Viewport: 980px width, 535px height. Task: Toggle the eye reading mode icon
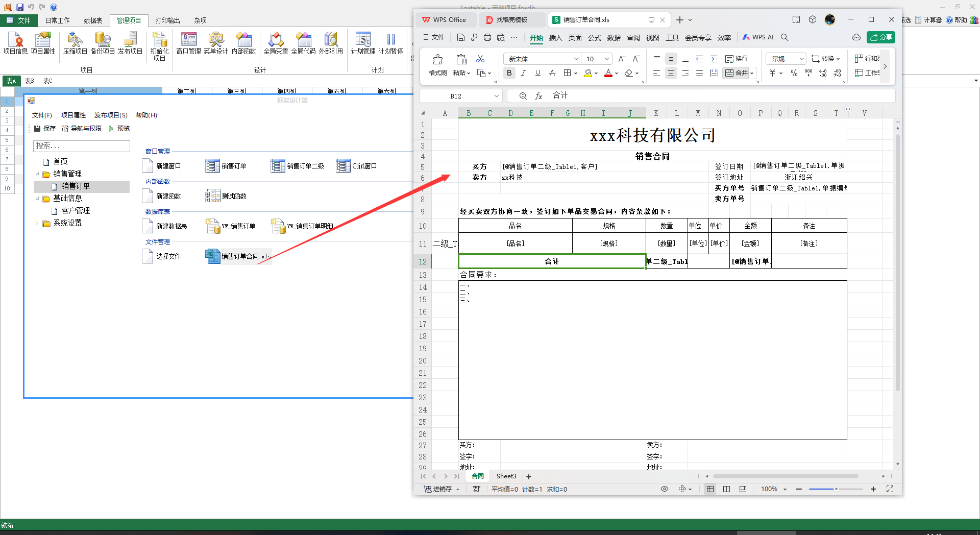click(665, 489)
